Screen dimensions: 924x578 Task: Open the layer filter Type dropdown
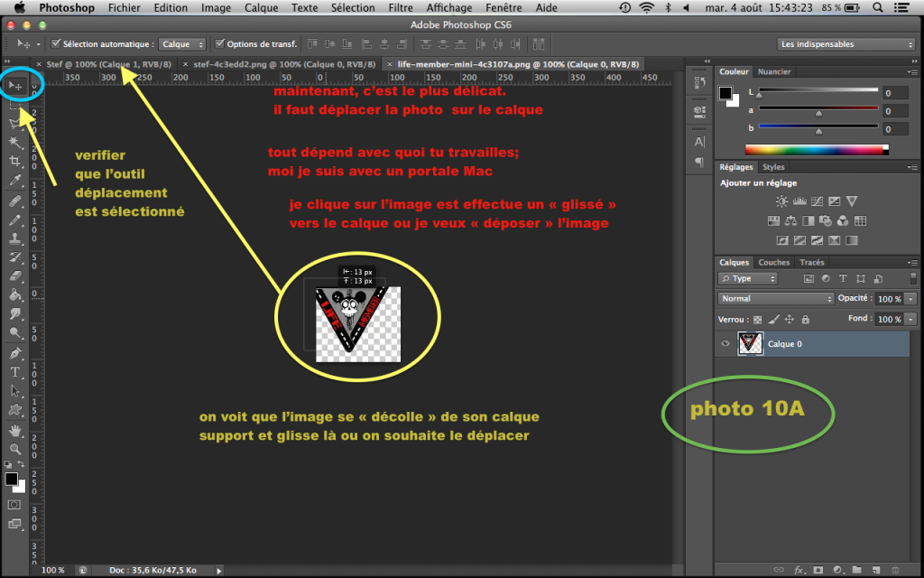click(x=747, y=278)
